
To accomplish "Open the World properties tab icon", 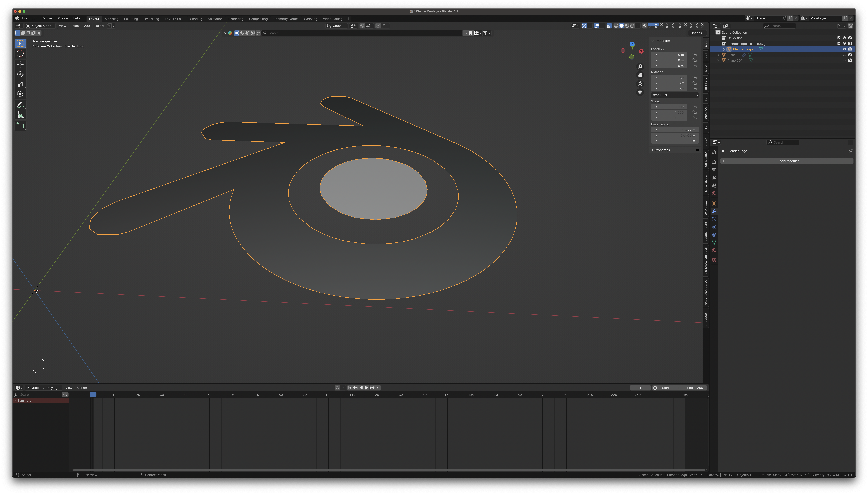I will click(714, 193).
